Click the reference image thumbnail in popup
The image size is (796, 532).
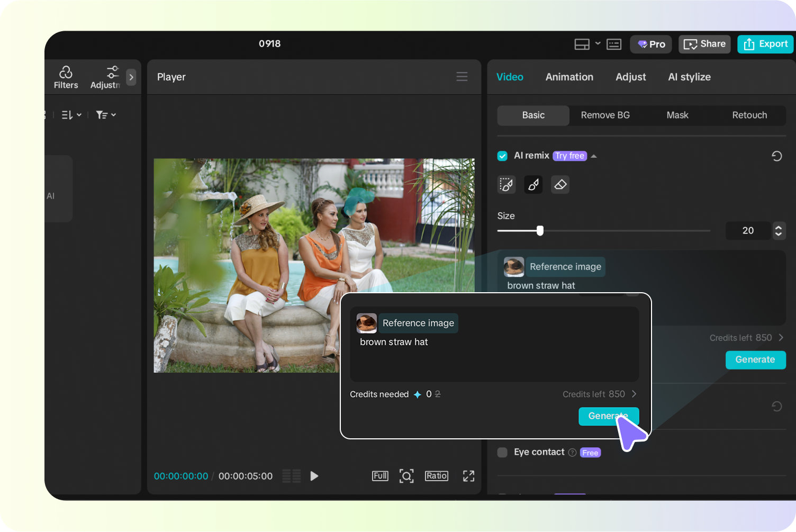pos(367,323)
